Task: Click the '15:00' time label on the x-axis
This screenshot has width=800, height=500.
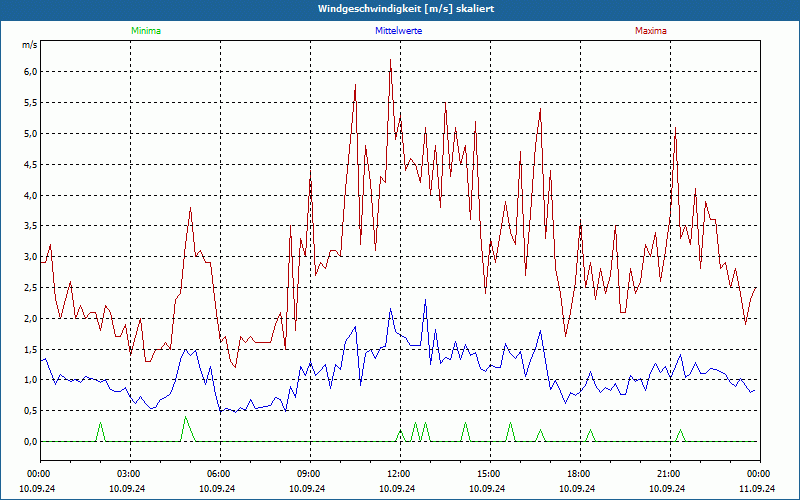Action: point(490,474)
